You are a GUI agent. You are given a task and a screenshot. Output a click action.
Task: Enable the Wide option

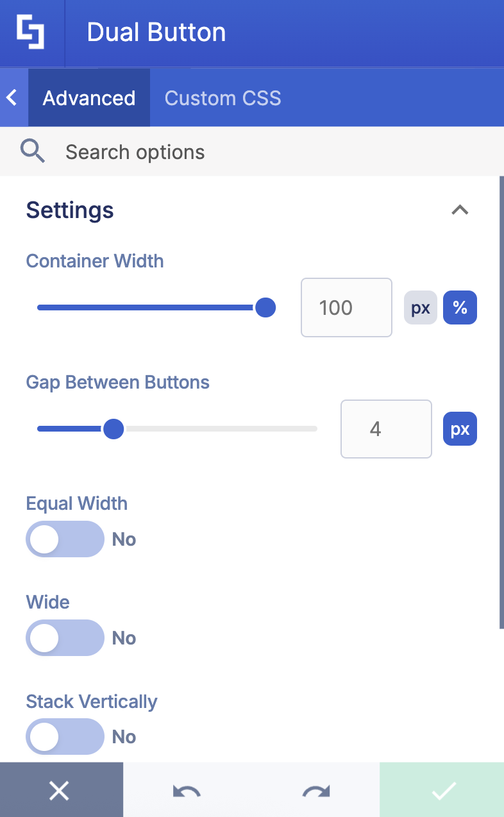(65, 637)
